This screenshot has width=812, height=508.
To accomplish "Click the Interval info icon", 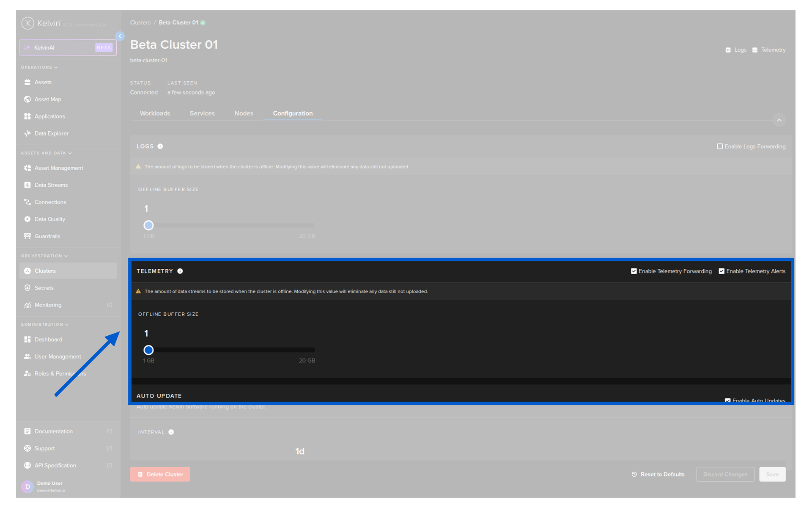I will point(171,432).
